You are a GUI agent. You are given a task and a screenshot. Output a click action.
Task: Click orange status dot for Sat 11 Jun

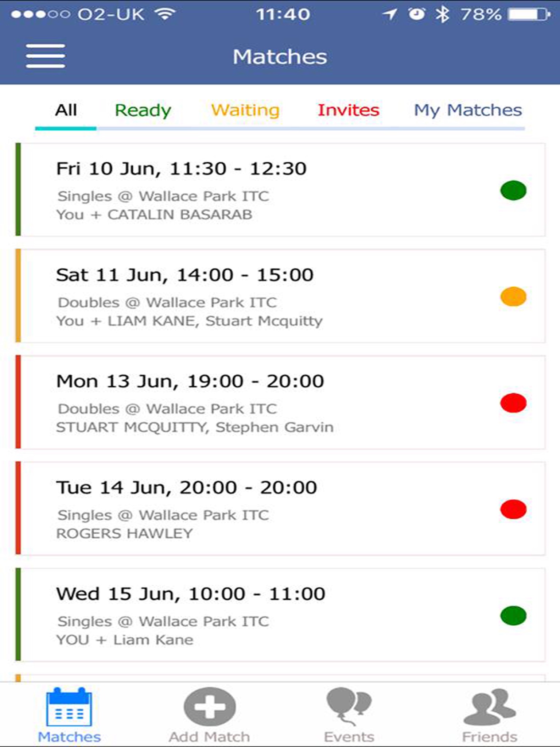click(513, 297)
